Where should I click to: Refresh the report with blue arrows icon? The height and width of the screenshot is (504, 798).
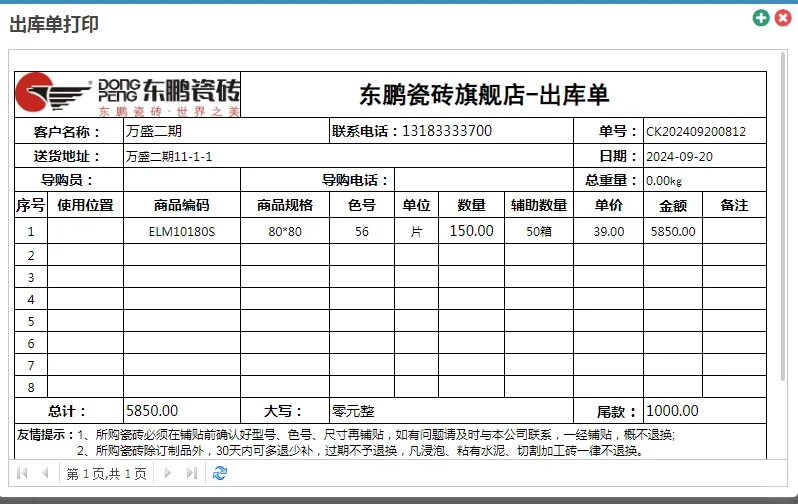click(x=220, y=473)
